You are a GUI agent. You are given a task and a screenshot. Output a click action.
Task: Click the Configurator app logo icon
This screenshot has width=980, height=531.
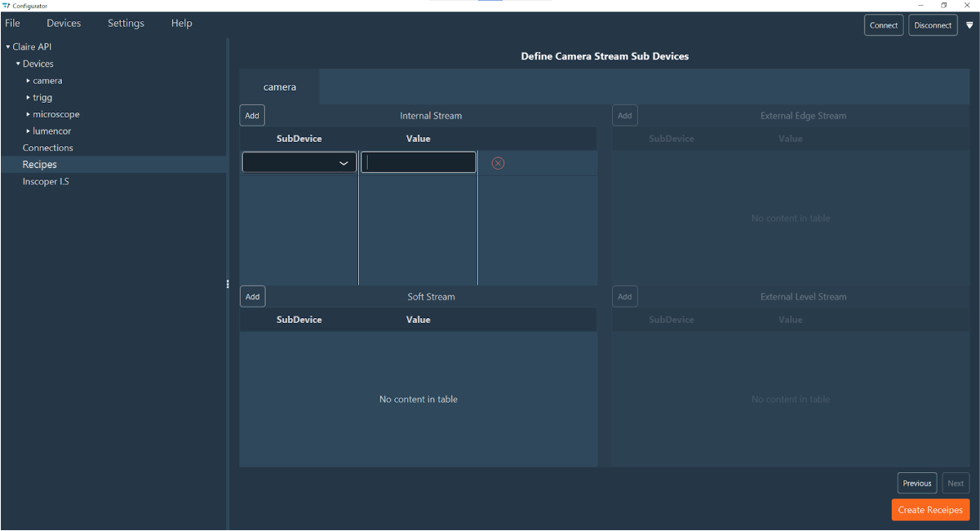[7, 6]
